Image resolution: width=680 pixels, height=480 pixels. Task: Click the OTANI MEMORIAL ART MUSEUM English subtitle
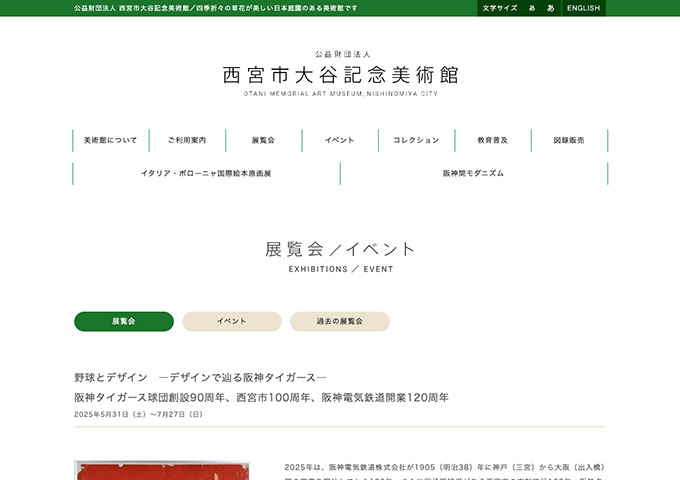click(x=340, y=93)
